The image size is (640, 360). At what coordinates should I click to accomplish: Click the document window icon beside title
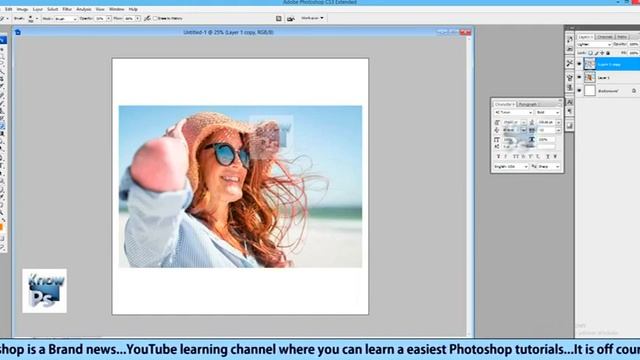tap(18, 32)
